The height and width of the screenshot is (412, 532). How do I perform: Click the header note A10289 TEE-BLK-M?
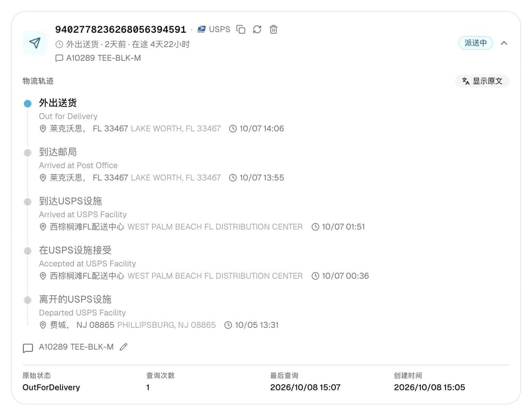[x=103, y=58]
